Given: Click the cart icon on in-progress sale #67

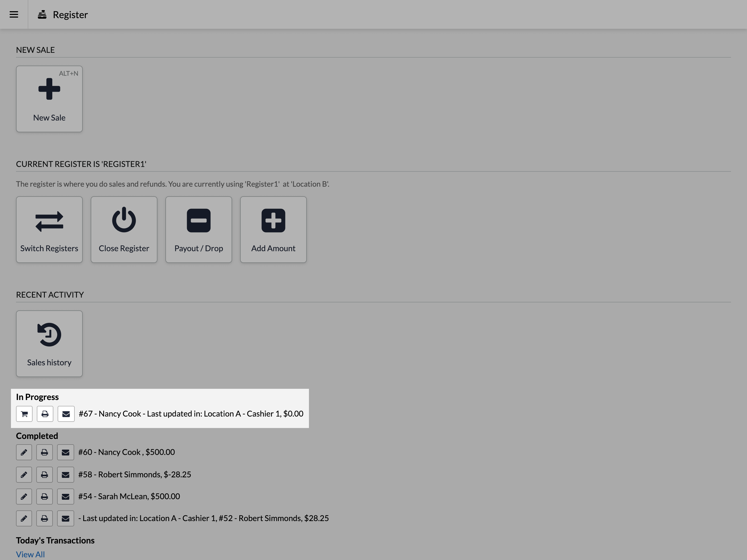Looking at the screenshot, I should point(24,414).
